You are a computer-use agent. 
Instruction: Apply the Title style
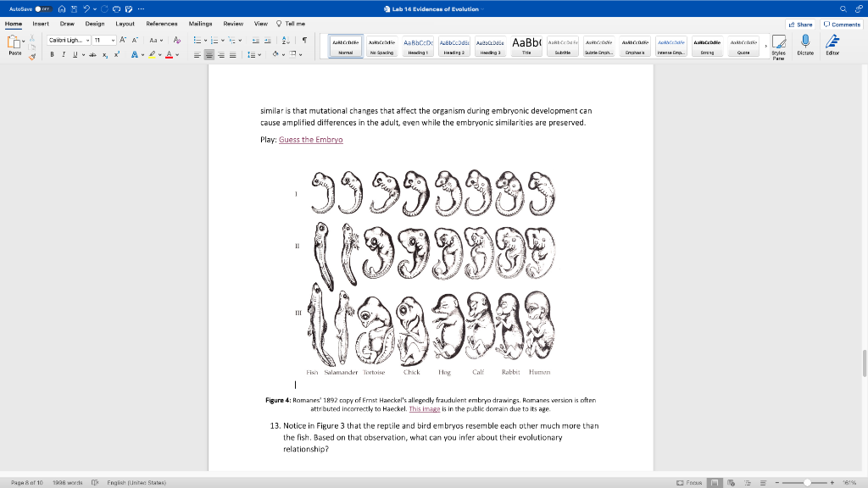tap(526, 46)
